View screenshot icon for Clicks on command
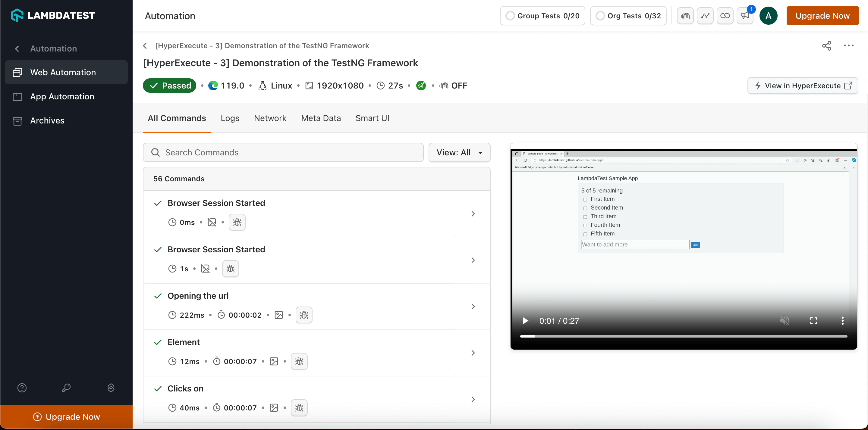Image resolution: width=868 pixels, height=430 pixels. [x=274, y=408]
